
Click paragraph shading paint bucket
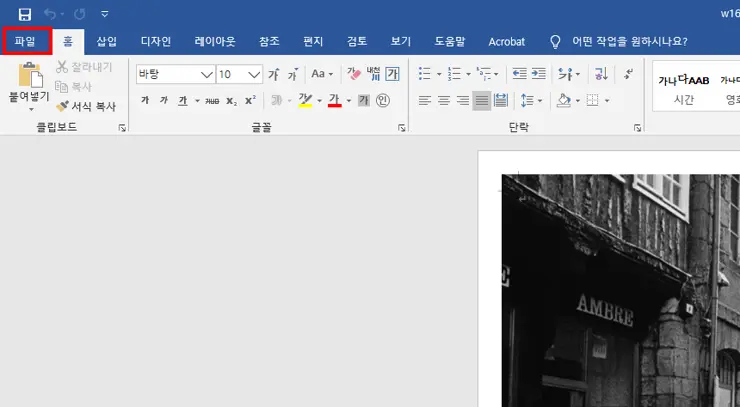563,100
